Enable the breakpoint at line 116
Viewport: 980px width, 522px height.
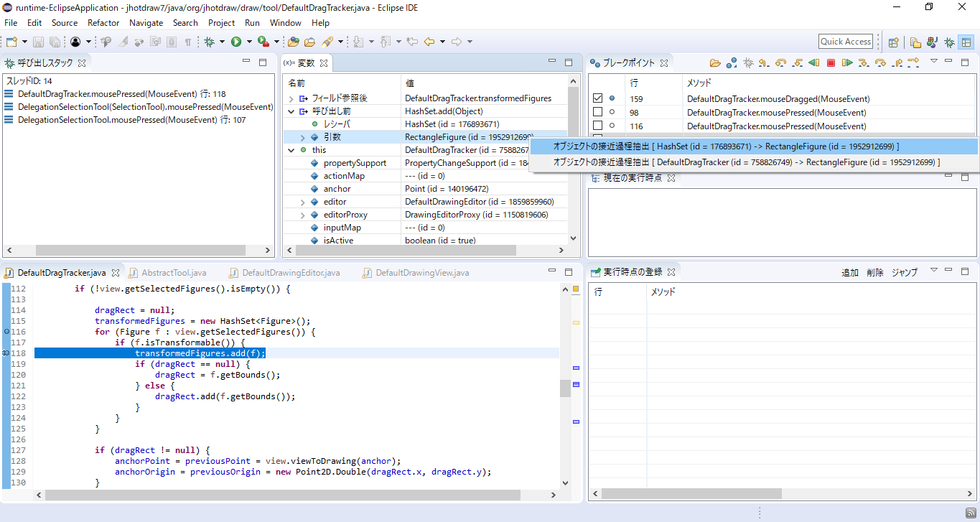click(597, 126)
